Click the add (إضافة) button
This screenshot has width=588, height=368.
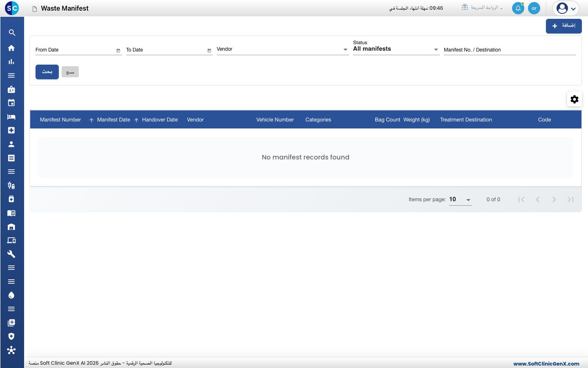[x=564, y=26]
